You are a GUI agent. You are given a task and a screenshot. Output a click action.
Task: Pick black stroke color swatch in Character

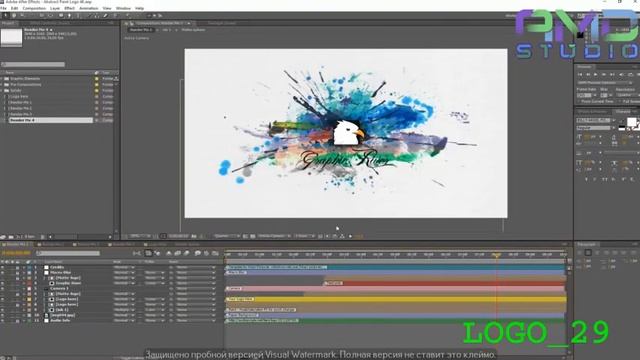click(x=622, y=128)
